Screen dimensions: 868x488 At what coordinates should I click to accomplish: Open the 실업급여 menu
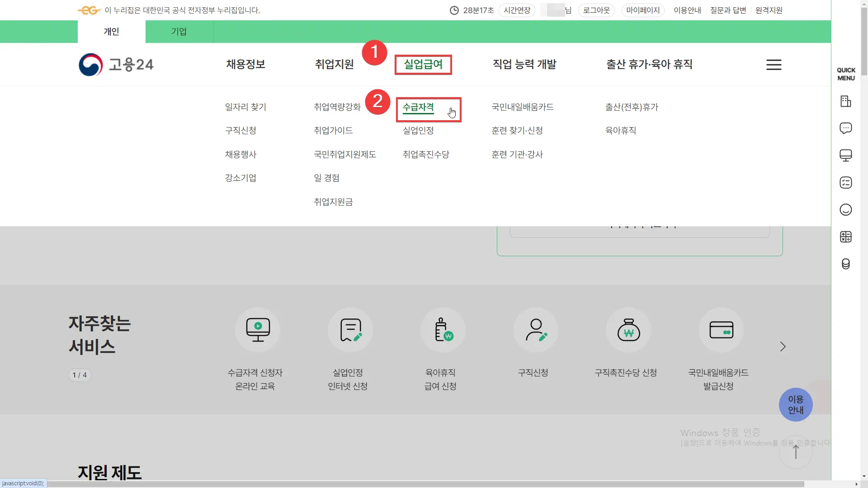(423, 64)
